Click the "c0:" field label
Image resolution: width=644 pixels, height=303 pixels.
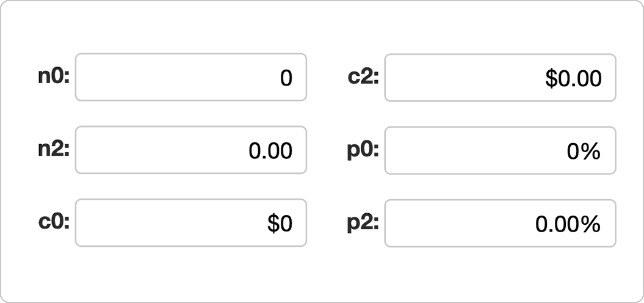pyautogui.click(x=54, y=223)
